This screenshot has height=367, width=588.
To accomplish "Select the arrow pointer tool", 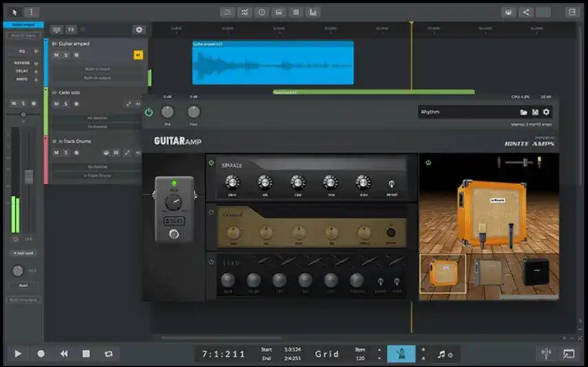I will point(14,12).
